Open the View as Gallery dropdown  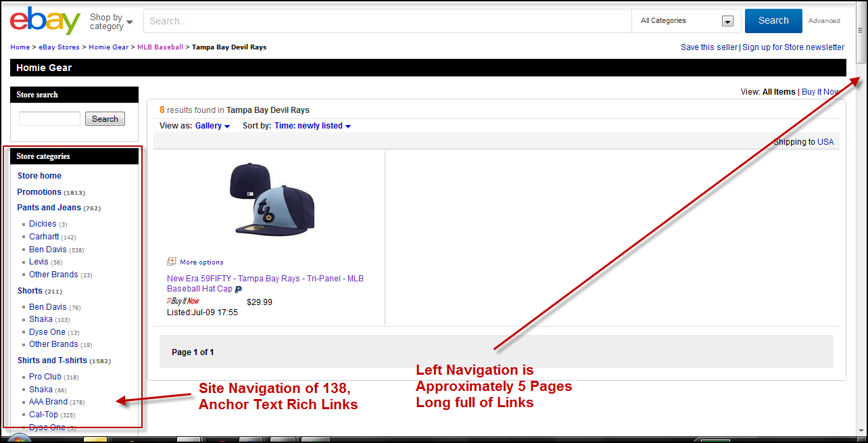pos(212,126)
